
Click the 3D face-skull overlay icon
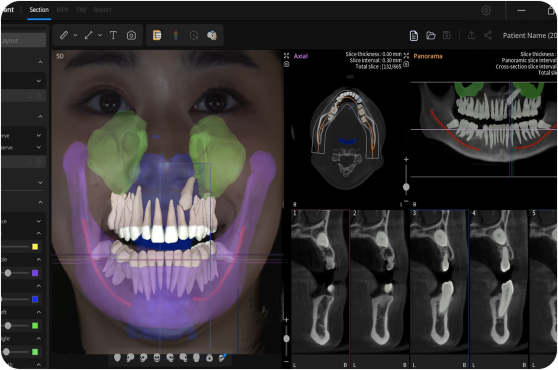(x=212, y=35)
